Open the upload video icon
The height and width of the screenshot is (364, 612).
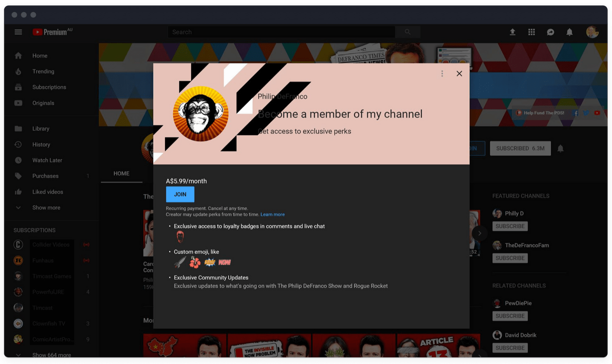pos(512,32)
